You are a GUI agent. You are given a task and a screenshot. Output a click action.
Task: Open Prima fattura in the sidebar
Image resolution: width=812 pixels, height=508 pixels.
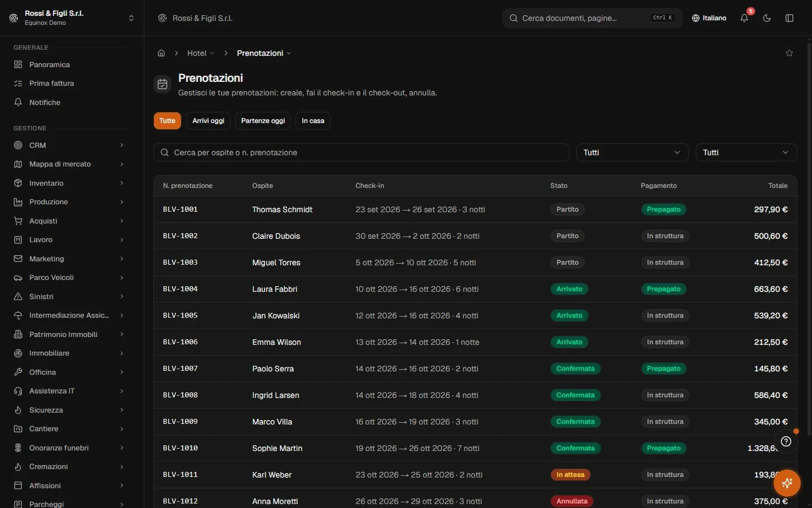[69, 84]
